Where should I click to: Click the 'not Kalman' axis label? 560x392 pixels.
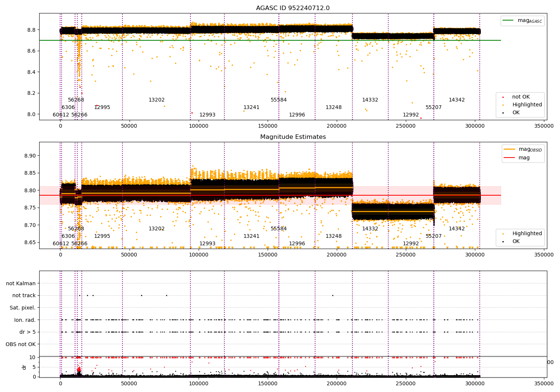pyautogui.click(x=21, y=283)
